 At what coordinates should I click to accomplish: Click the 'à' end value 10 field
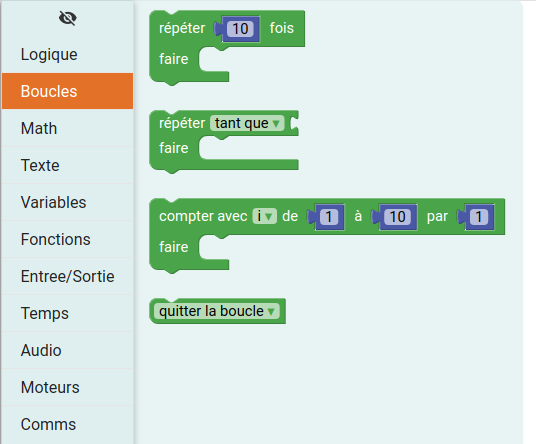(397, 217)
